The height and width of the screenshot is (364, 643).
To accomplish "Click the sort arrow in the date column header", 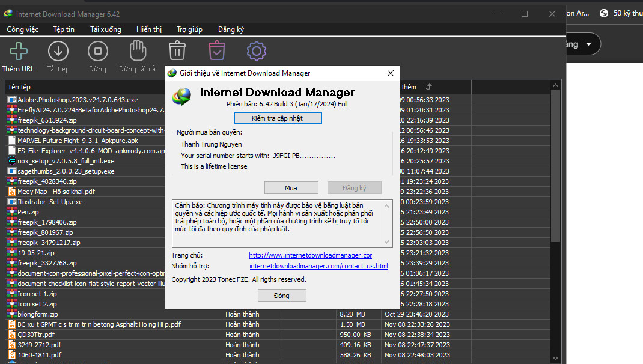I will coord(429,87).
